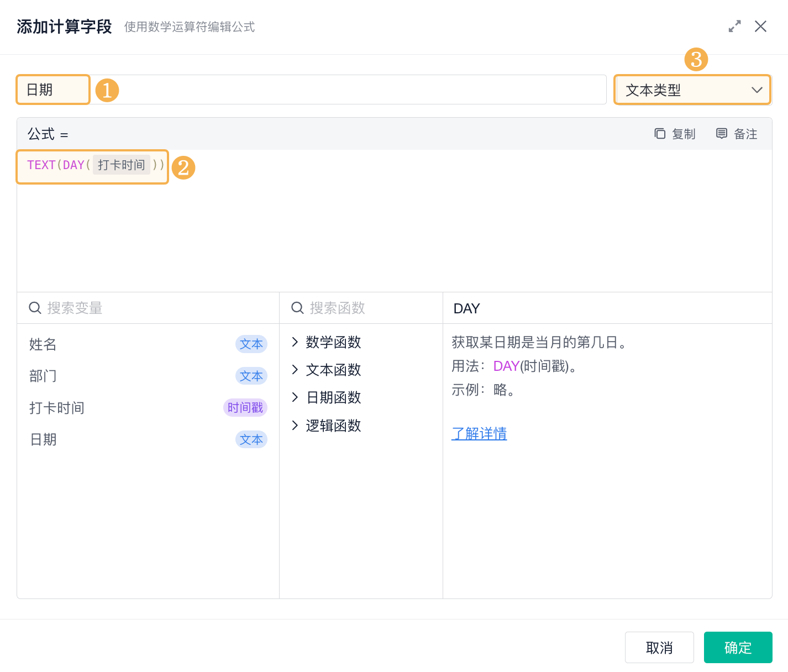Select the 姓名 variable

(x=148, y=344)
